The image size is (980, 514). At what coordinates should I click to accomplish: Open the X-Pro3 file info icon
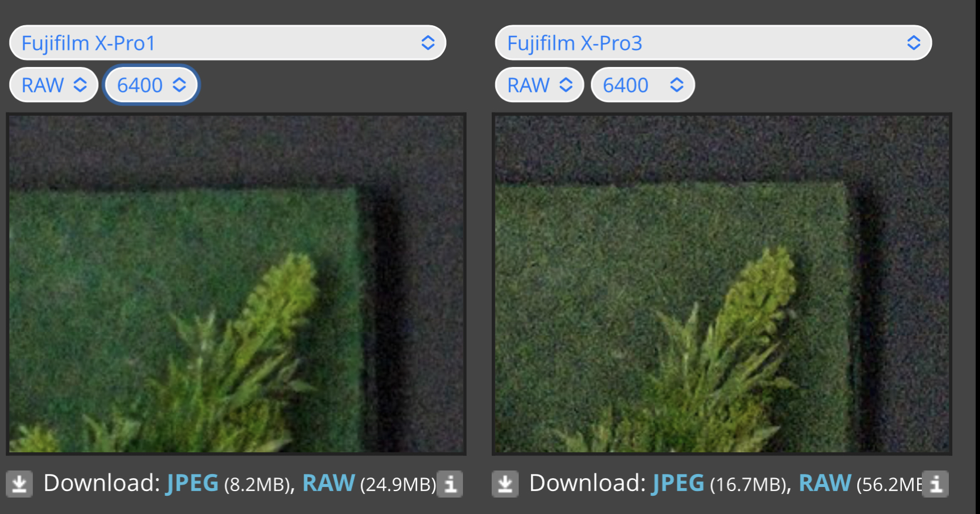[x=936, y=484]
